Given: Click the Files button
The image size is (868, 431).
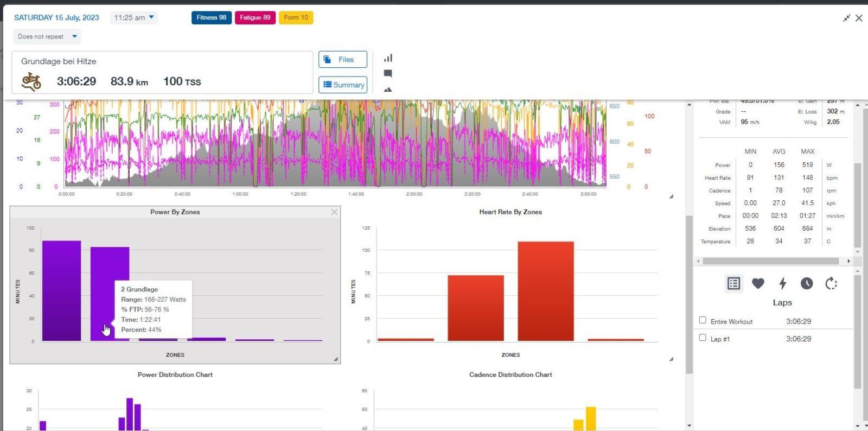Looking at the screenshot, I should point(343,59).
